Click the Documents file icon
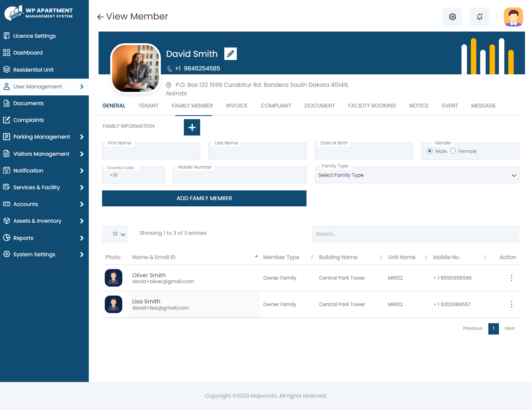The height and width of the screenshot is (410, 532). coord(7,103)
